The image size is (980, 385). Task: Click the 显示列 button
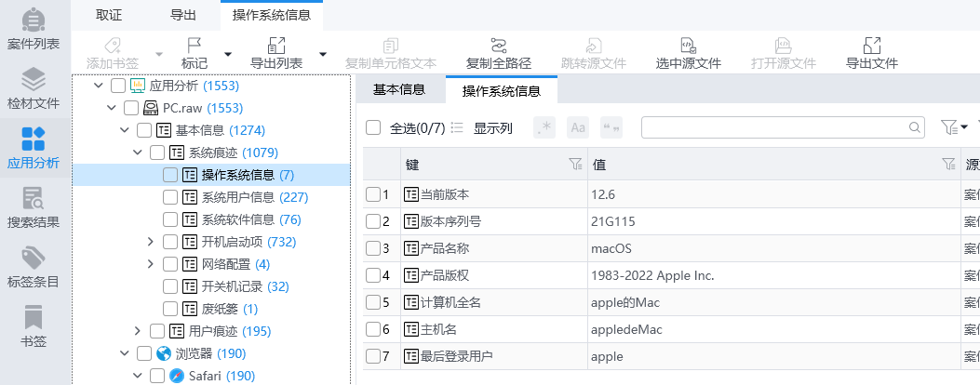482,128
